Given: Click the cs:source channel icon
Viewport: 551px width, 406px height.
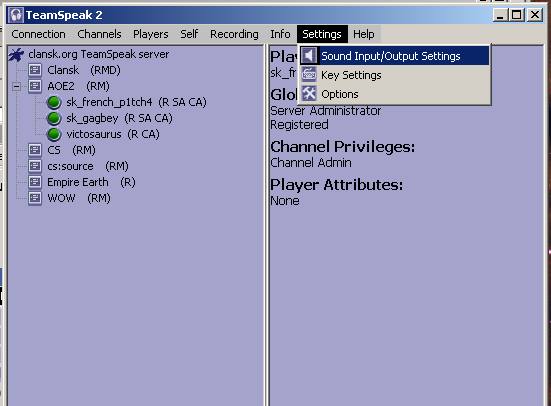Looking at the screenshot, I should (35, 166).
